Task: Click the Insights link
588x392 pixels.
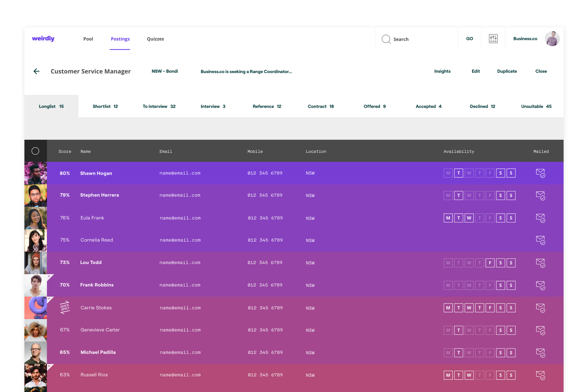Action: tap(442, 71)
